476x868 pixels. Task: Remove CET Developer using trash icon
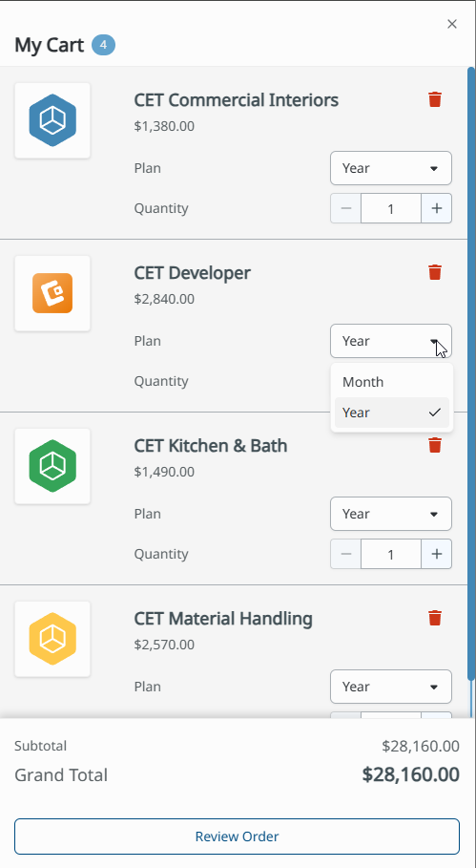pyautogui.click(x=435, y=272)
